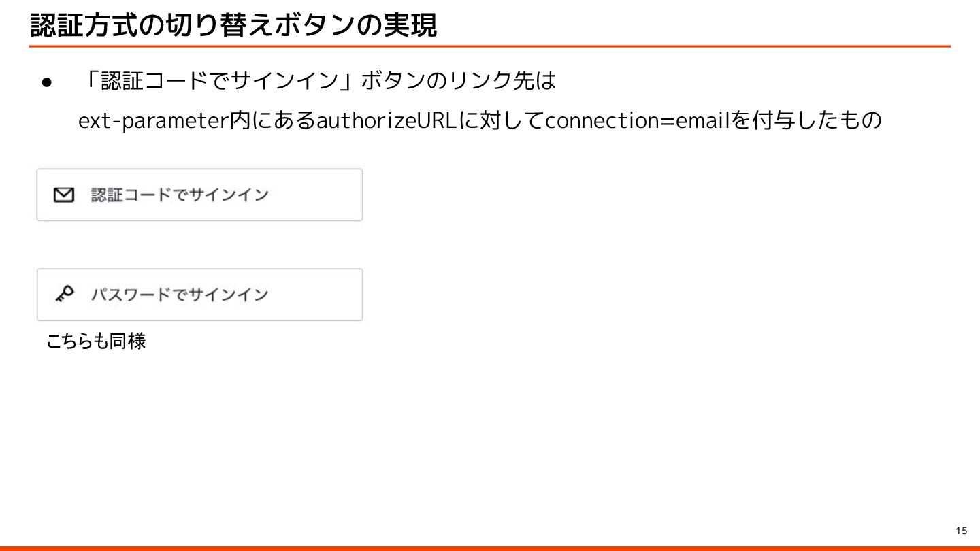
Task: Click the quoted 「認証コードでサインイン」 text in bullet
Action: (x=218, y=82)
